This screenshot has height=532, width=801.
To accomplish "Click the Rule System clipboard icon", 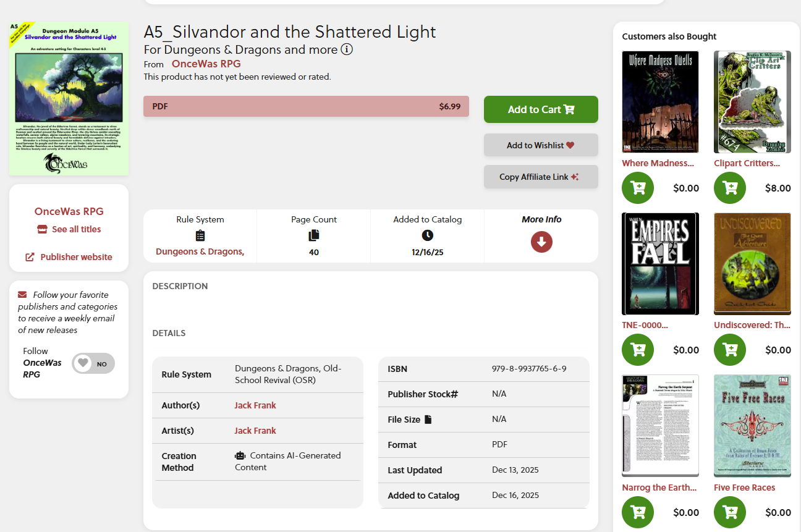I will [x=200, y=235].
